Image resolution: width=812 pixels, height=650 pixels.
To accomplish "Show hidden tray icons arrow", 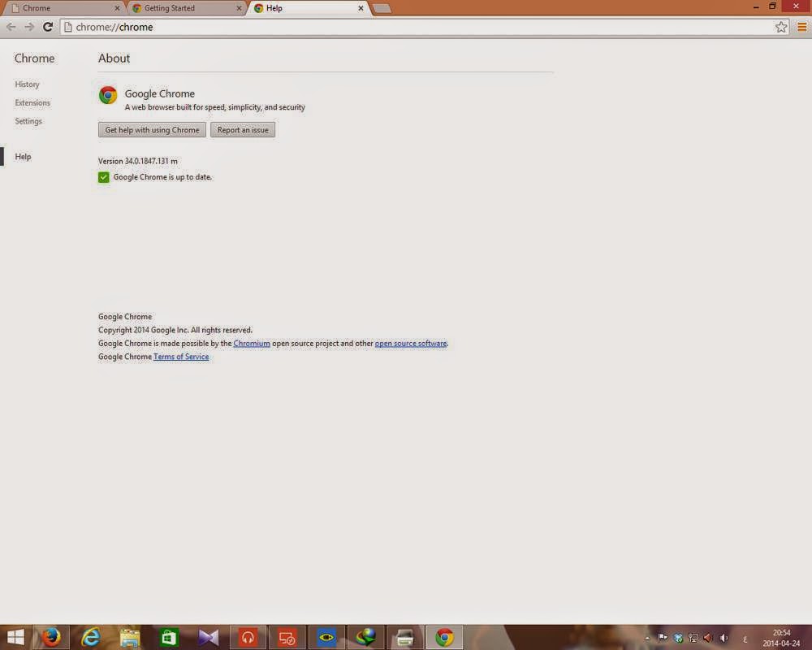I will pos(647,638).
